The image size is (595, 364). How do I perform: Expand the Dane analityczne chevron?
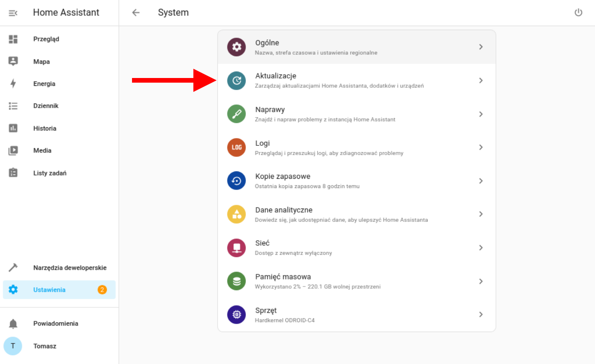pos(481,214)
